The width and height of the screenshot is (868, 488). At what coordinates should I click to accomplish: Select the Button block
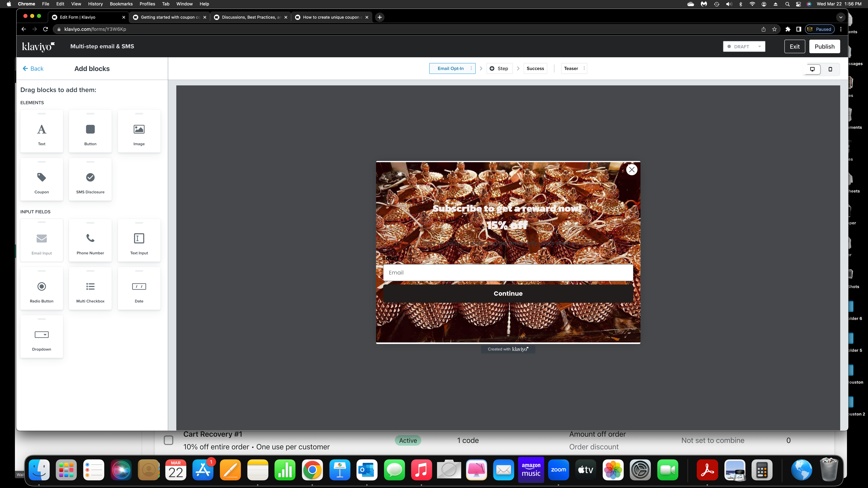[x=90, y=131]
